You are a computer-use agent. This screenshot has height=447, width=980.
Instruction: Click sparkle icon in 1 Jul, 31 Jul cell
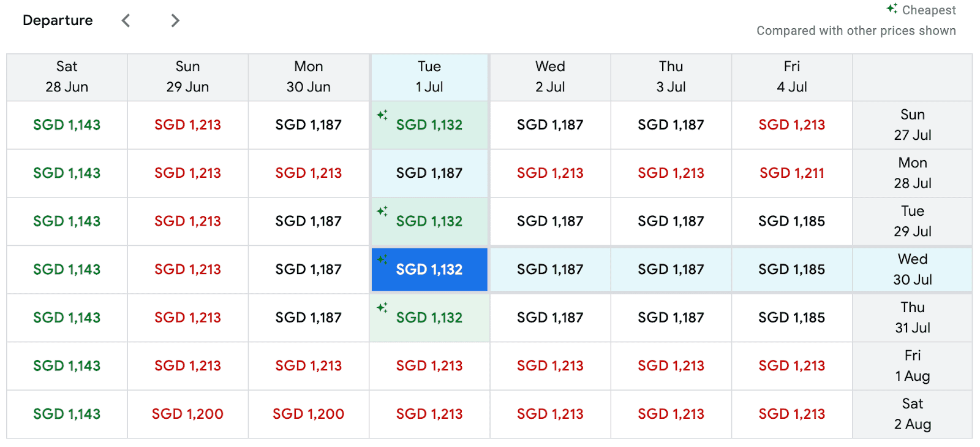(x=382, y=307)
